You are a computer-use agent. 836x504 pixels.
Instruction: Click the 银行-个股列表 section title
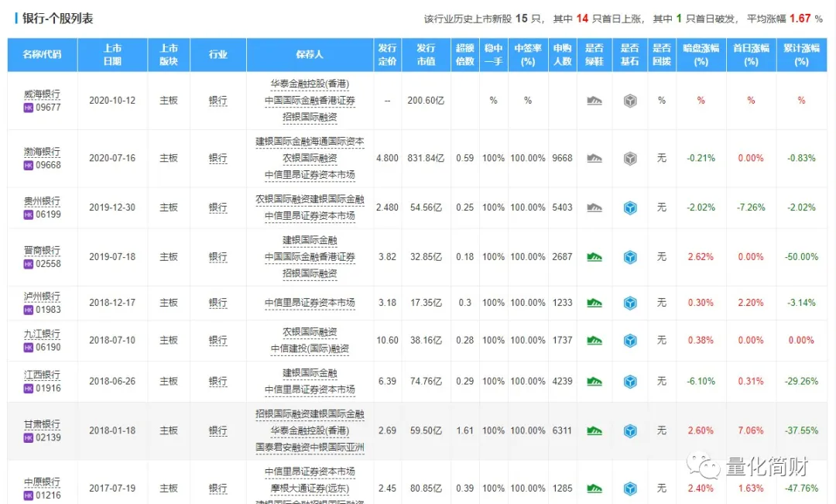(x=57, y=19)
